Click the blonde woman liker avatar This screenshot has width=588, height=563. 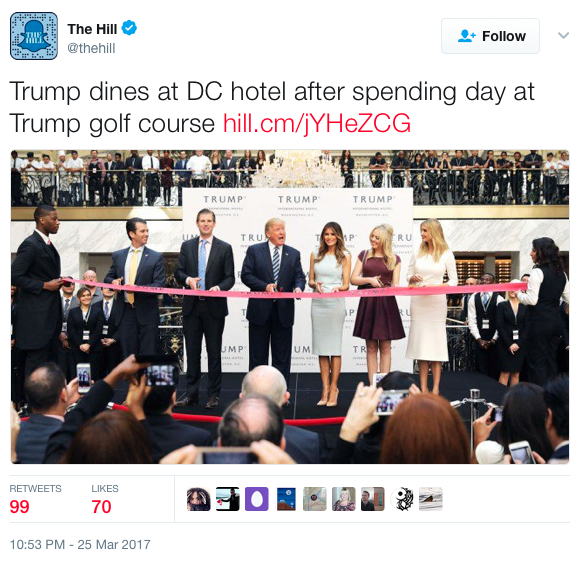pos(344,499)
